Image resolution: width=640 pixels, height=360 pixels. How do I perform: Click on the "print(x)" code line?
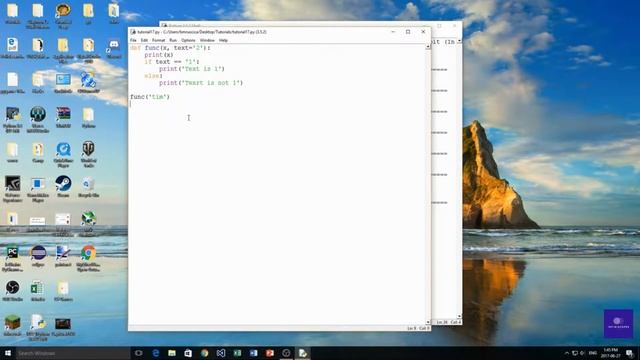(159, 55)
